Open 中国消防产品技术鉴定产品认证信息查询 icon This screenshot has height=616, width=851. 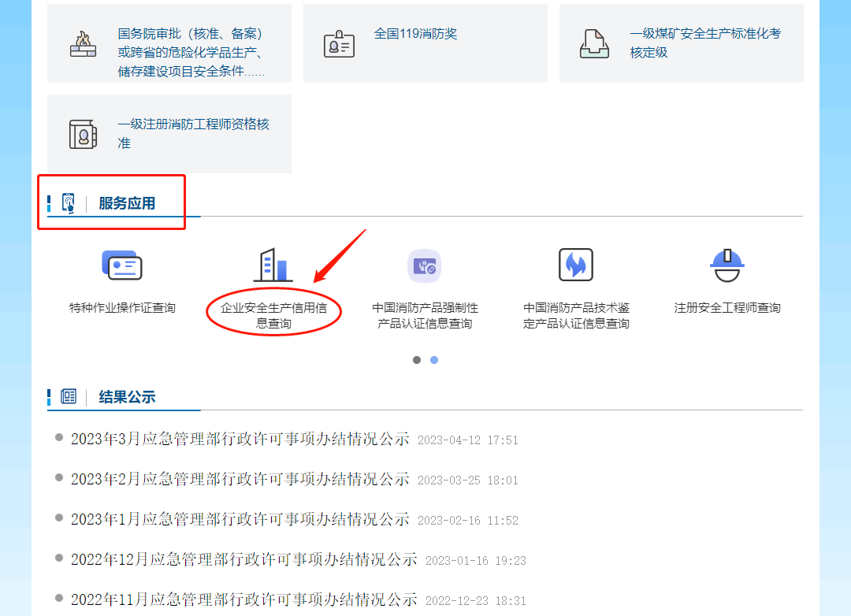[x=576, y=265]
